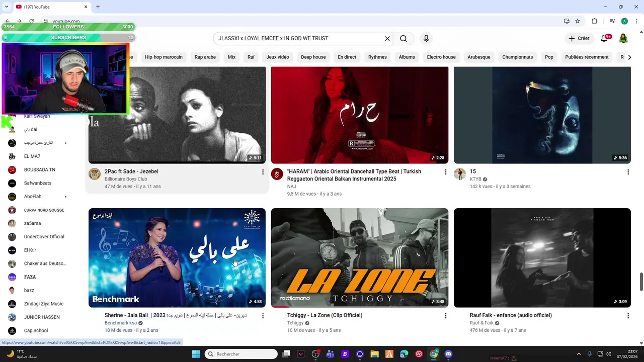This screenshot has height=362, width=644.
Task: Open the NAJ channel avatar icon
Action: 277,174
